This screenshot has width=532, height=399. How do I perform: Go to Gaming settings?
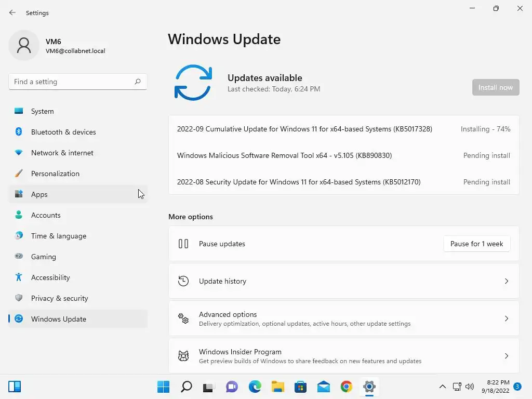pos(78,257)
